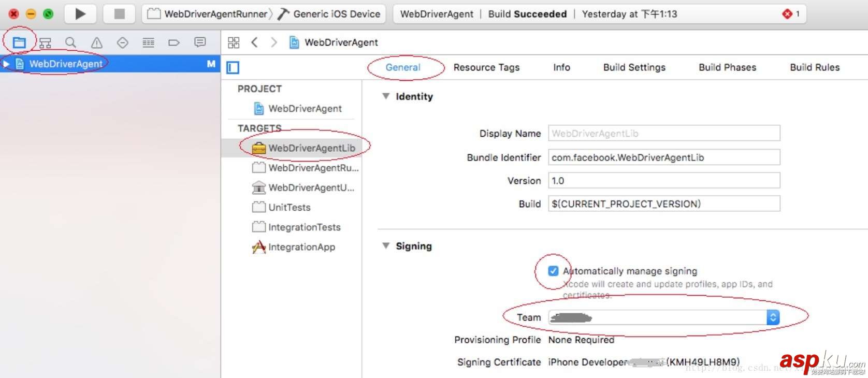Open the Report navigator speech bubble icon
Screen dimensions: 868x378
(200, 42)
